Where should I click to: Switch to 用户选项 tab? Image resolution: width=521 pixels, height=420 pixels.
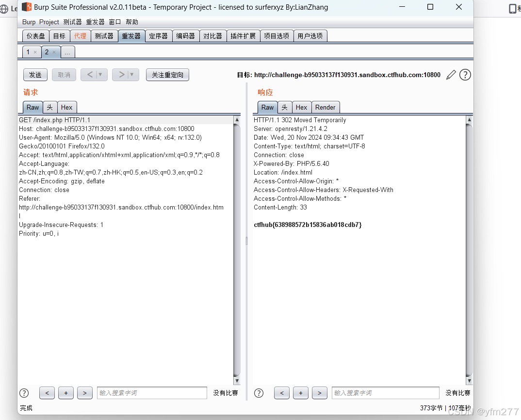pos(310,36)
